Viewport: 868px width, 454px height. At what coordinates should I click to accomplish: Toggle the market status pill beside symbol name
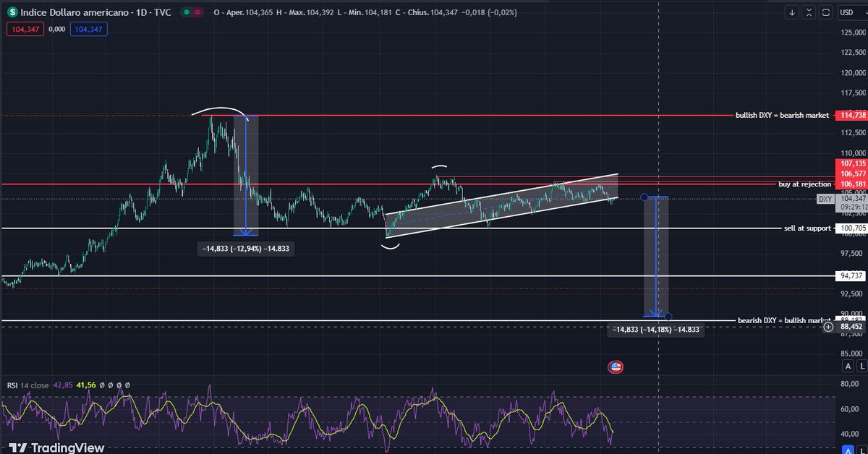pos(190,12)
